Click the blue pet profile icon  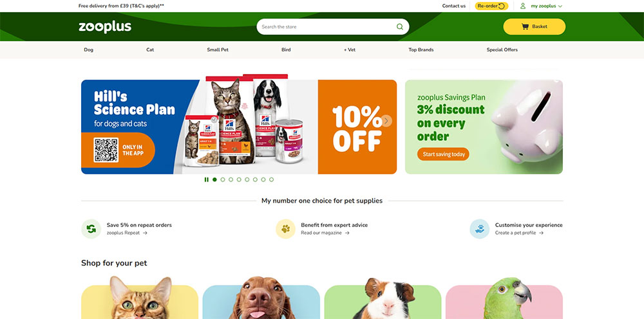[x=480, y=229]
